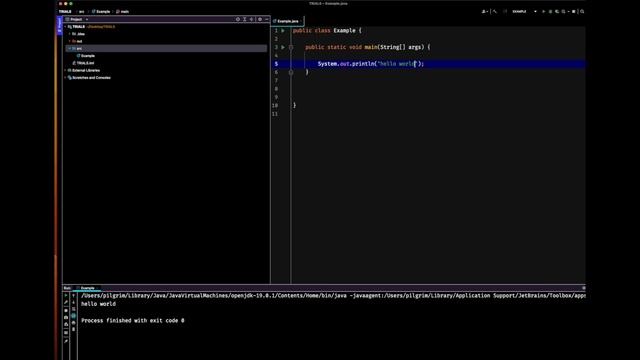
Task: Select the Example tab in Run panel
Action: [86, 288]
